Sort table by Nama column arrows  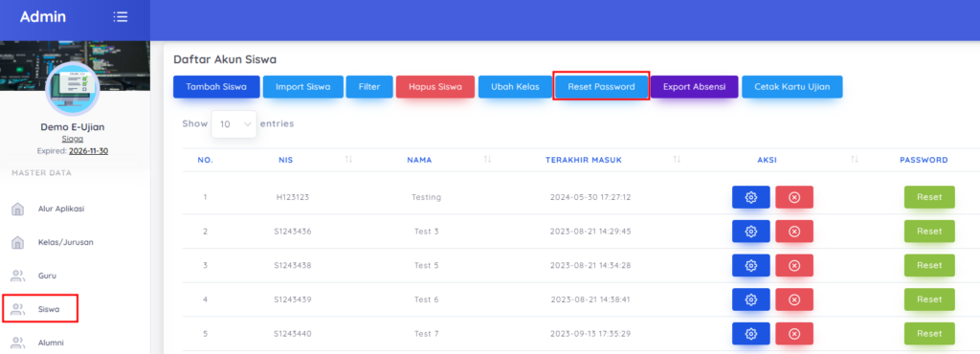[487, 160]
